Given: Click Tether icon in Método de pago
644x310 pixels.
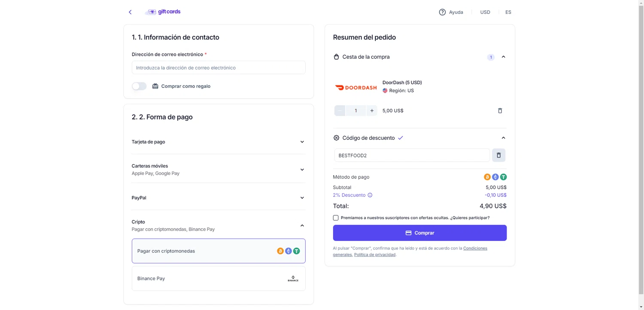Looking at the screenshot, I should click(504, 177).
